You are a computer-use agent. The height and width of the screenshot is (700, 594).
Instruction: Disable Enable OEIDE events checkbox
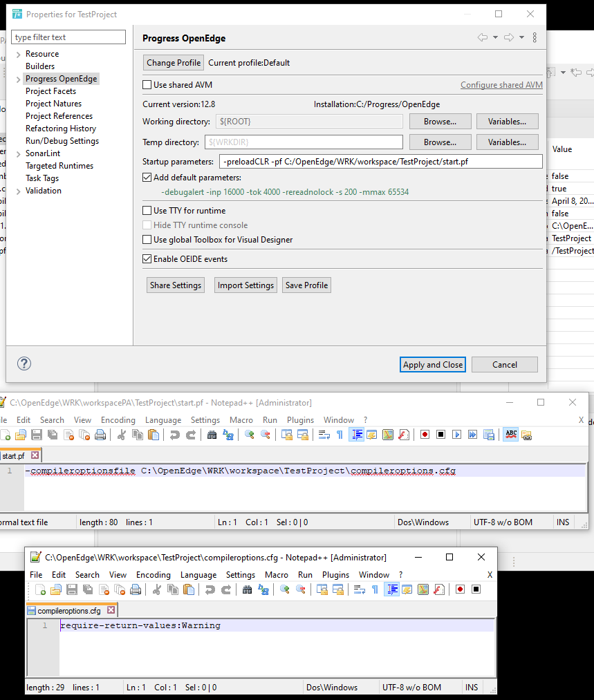click(147, 259)
